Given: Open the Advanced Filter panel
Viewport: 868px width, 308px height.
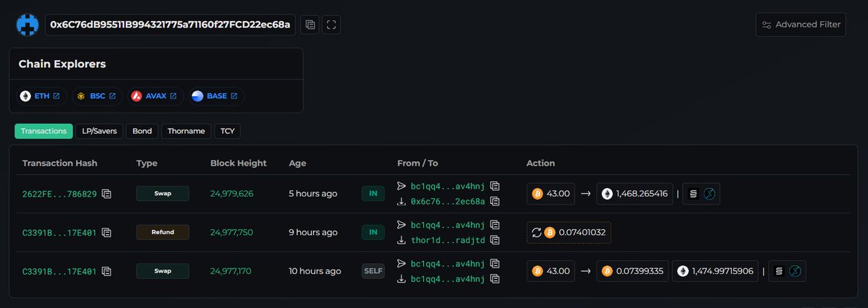Looking at the screenshot, I should click(801, 25).
